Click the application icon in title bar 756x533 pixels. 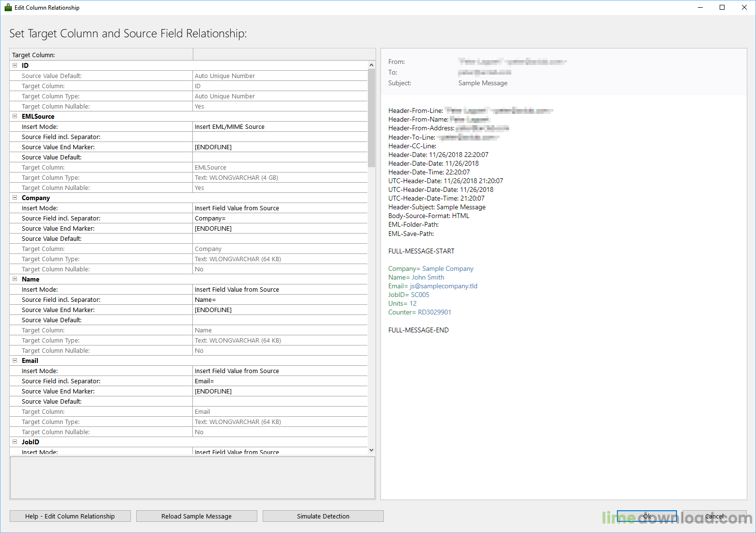8,7
